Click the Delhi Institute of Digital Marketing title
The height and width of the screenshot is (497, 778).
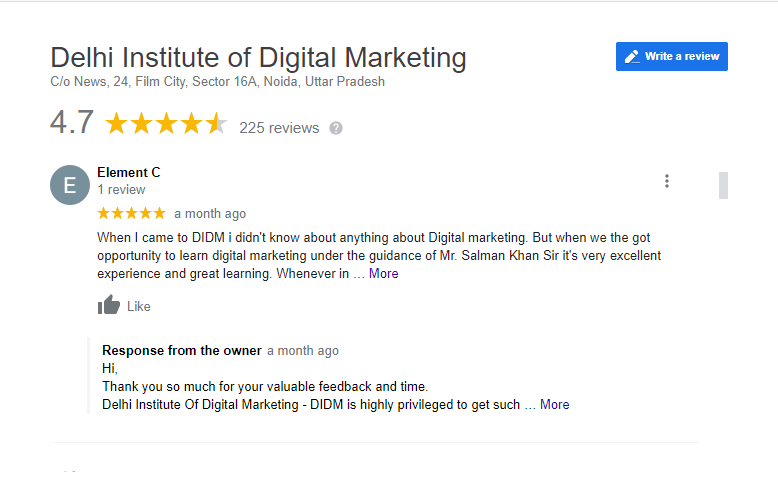tap(258, 58)
